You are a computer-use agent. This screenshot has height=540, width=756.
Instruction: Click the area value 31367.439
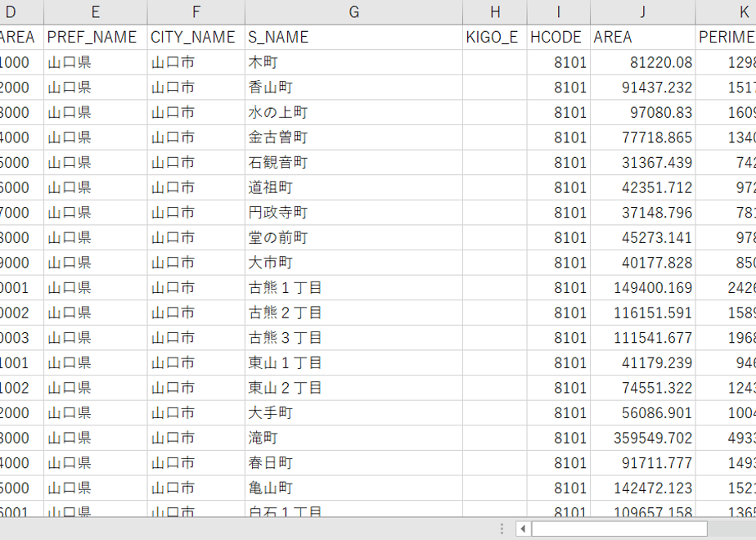click(643, 163)
